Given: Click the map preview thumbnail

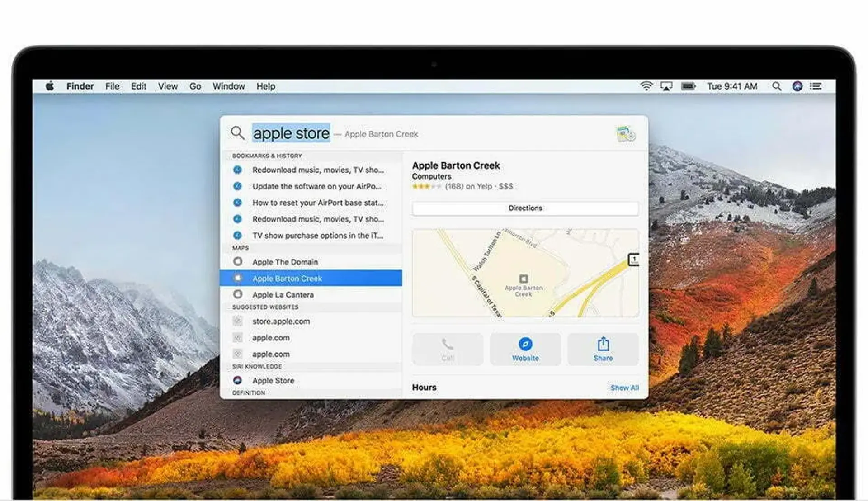Looking at the screenshot, I should pos(525,273).
